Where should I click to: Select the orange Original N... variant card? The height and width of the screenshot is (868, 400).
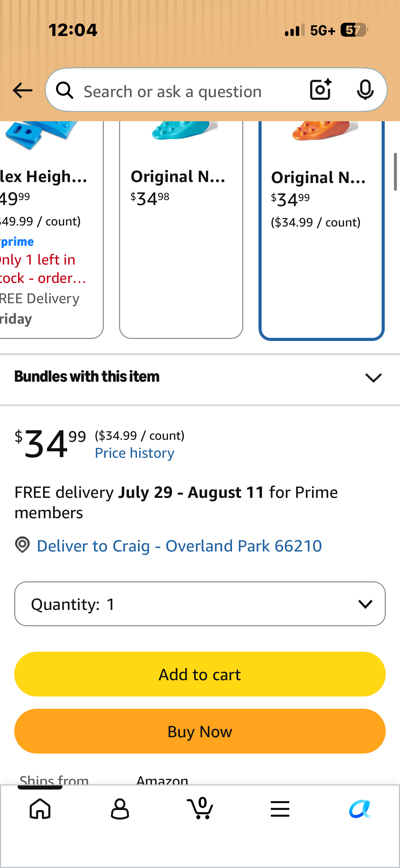321,230
